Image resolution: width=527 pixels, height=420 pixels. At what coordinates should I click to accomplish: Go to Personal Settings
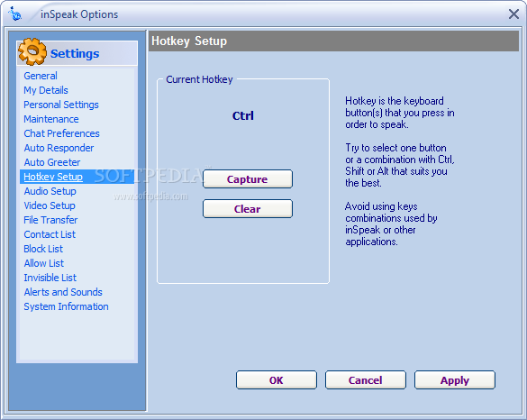[61, 105]
